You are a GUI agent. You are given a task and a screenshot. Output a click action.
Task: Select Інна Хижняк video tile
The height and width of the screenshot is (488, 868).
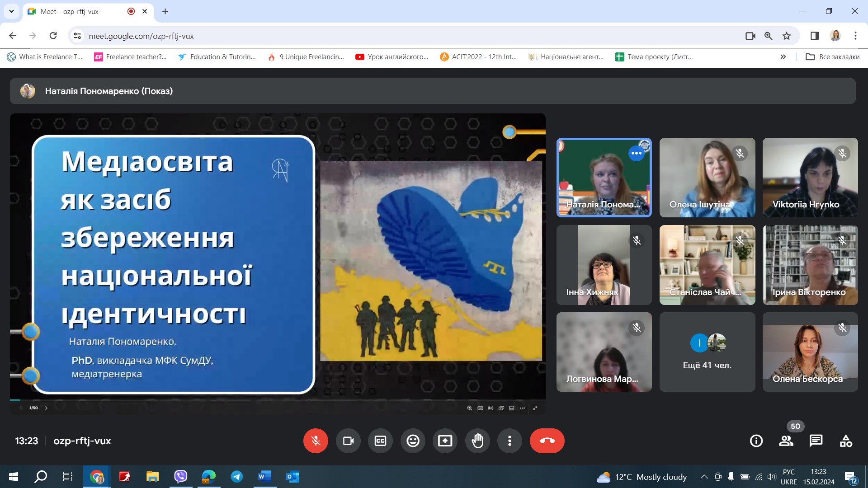click(x=604, y=265)
